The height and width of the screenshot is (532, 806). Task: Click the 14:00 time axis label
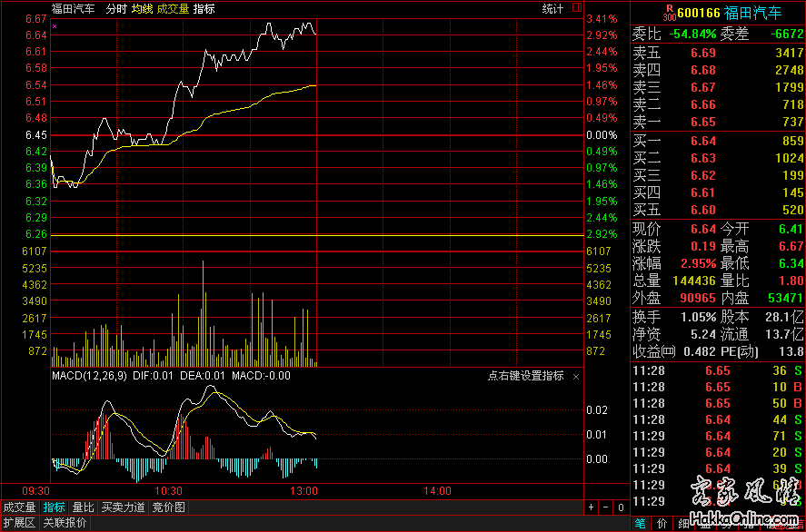tap(438, 491)
